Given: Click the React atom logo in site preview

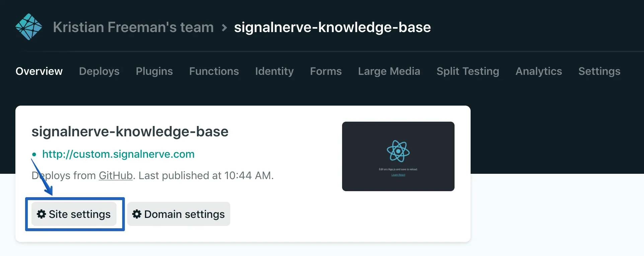Looking at the screenshot, I should pyautogui.click(x=398, y=151).
